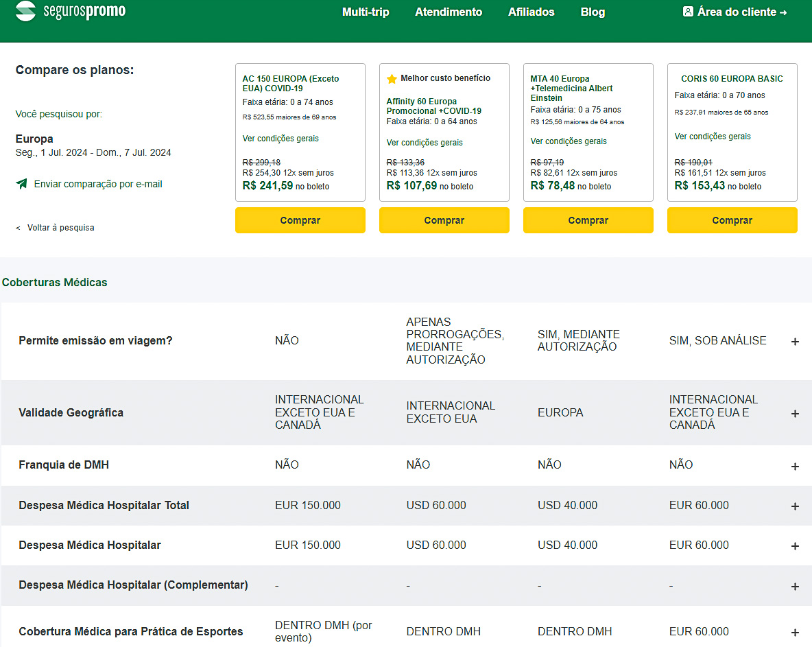Click Comprar for AC 150 EUROPA plan
This screenshot has width=812, height=647.
pos(300,220)
